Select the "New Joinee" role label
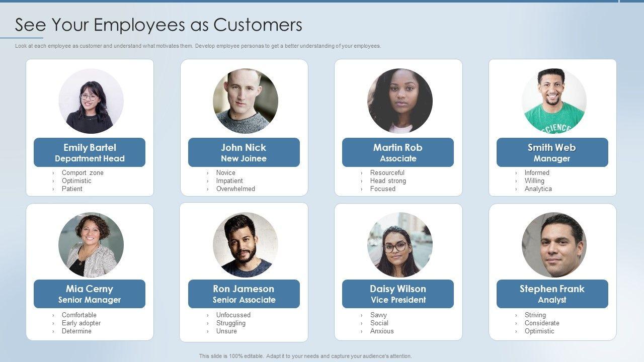 tap(244, 158)
